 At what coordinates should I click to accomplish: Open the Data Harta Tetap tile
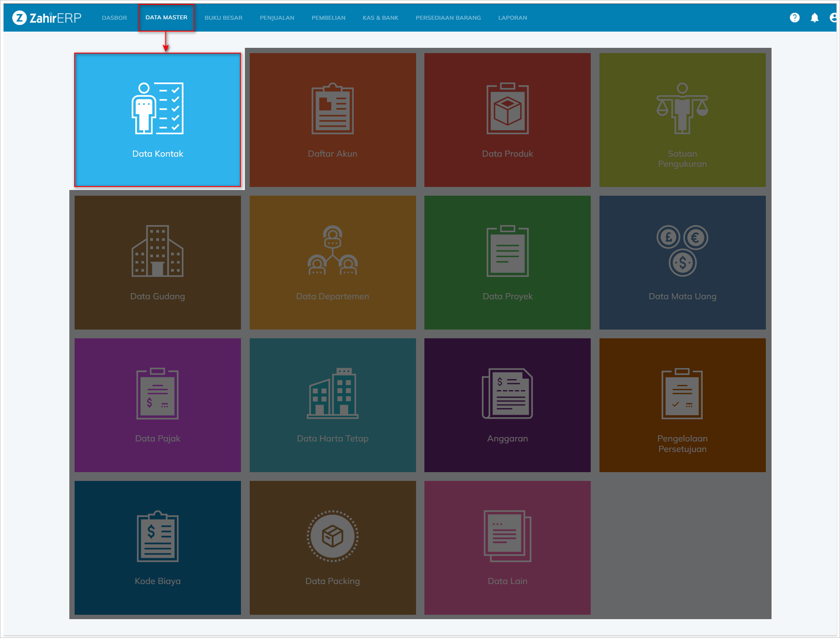pos(332,405)
